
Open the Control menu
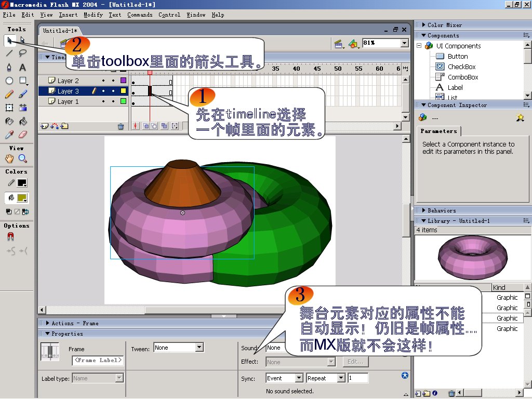coord(169,15)
